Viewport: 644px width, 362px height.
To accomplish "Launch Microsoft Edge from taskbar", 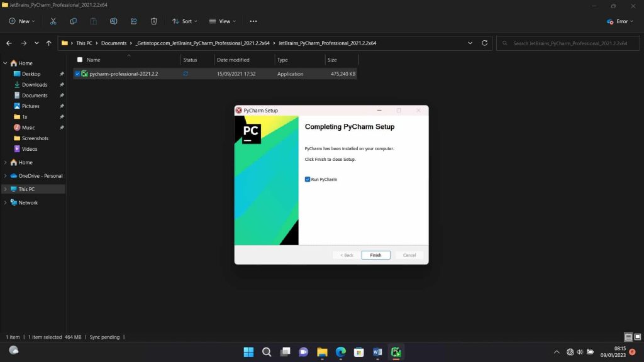I will (340, 352).
